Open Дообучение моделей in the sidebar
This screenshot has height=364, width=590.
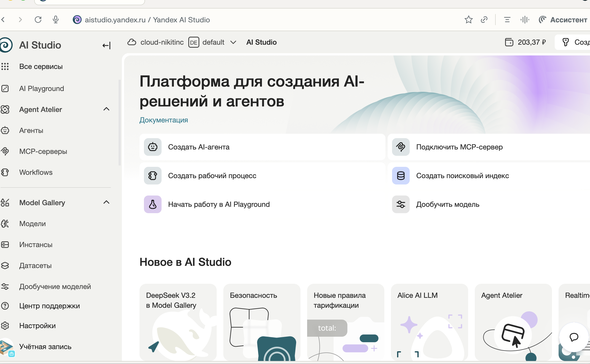click(55, 287)
